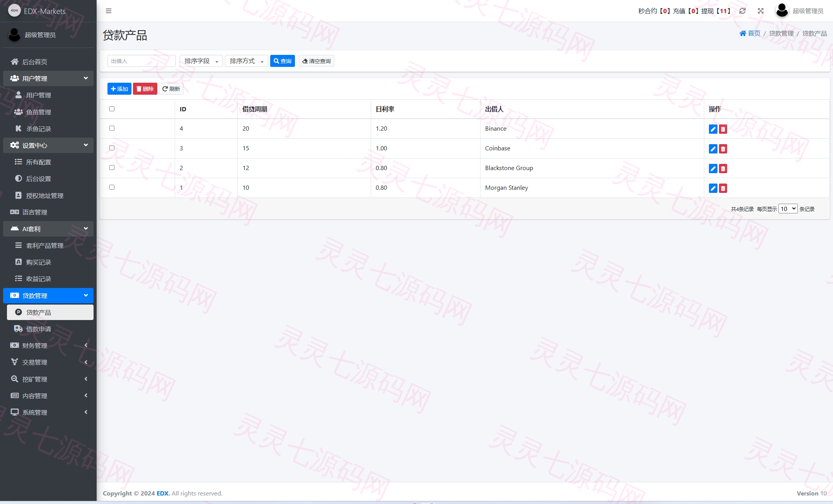Open 后台首页 home in sidebar
This screenshot has width=833, height=504.
[48, 62]
